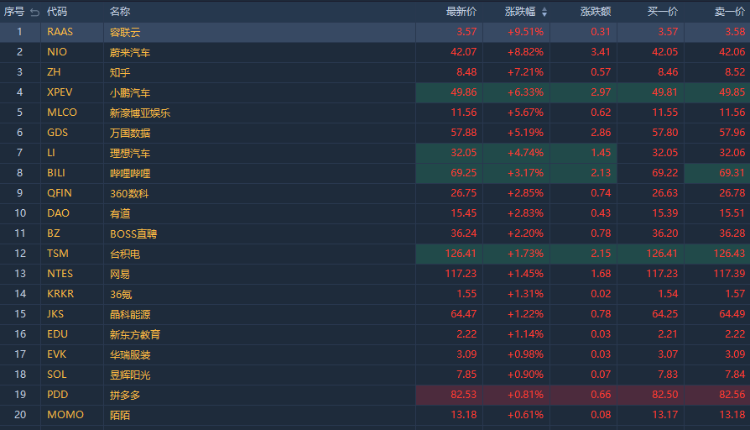Sort by the 涨跌额 column header
750x430 pixels.
pos(595,12)
